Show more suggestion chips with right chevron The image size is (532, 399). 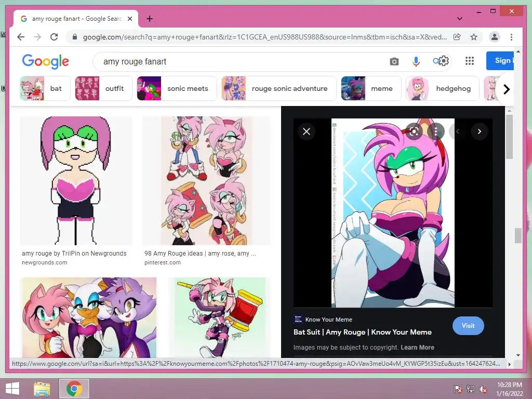[x=507, y=89]
